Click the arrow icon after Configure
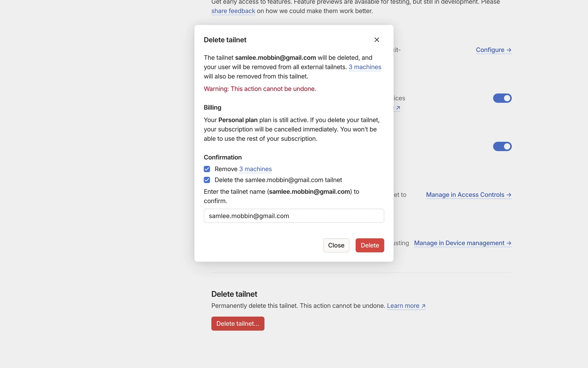This screenshot has height=368, width=588. pyautogui.click(x=509, y=50)
